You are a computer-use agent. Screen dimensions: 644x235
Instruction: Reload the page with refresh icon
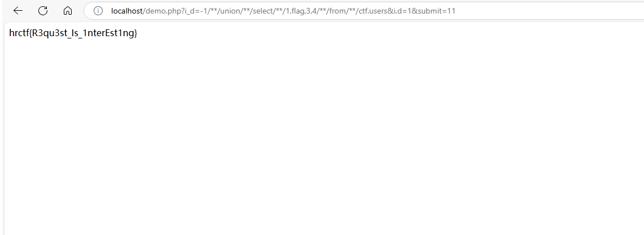coord(43,11)
